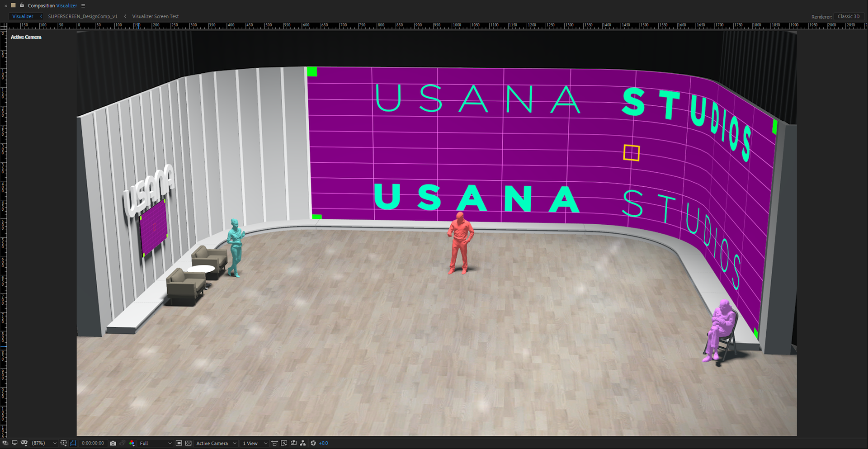
Task: Click the +0.0 exposure value
Action: (x=324, y=443)
